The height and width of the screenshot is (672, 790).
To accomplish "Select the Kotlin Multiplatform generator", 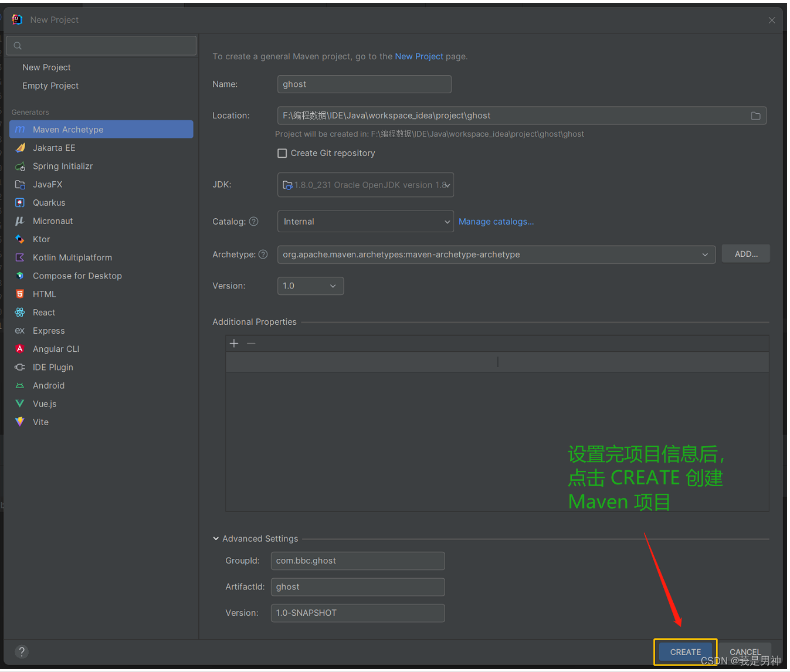I will (x=101, y=257).
